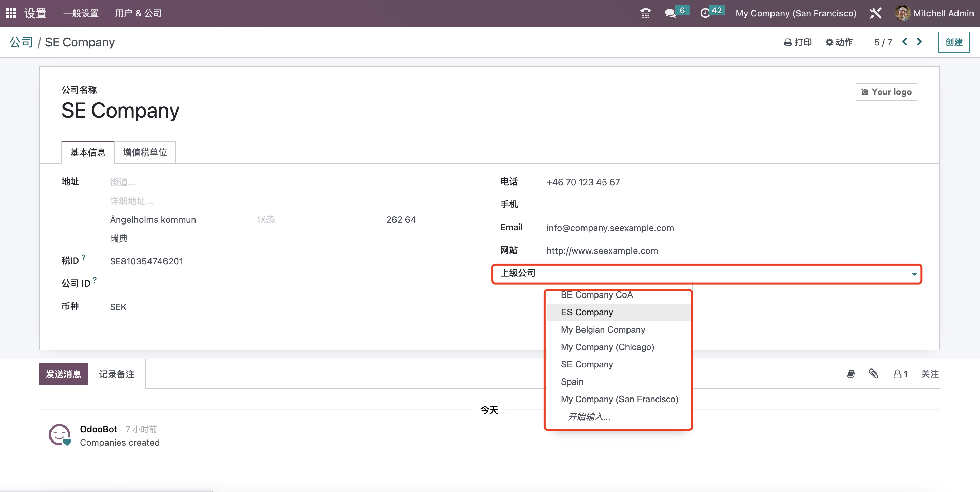This screenshot has height=492, width=980.
Task: Choose My Belgian Company option
Action: pos(619,330)
